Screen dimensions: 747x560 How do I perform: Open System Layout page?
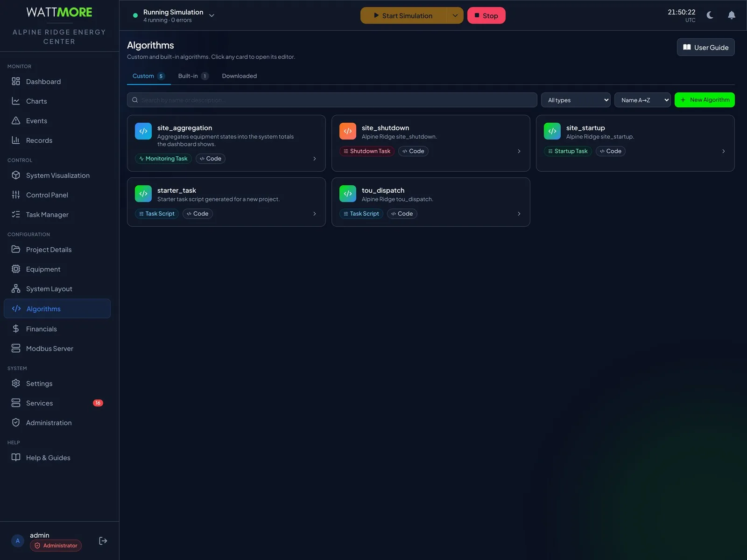tap(57, 289)
